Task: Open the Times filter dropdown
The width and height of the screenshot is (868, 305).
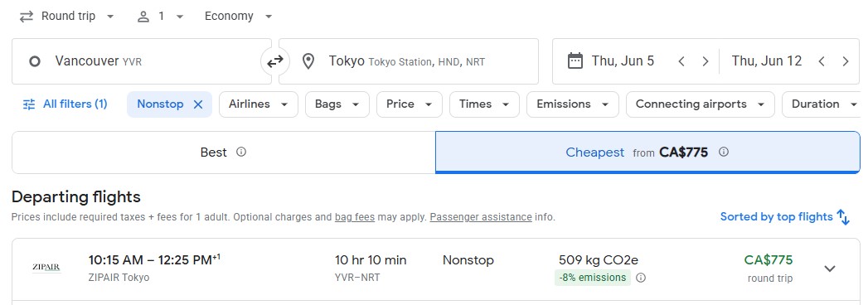Action: [484, 104]
